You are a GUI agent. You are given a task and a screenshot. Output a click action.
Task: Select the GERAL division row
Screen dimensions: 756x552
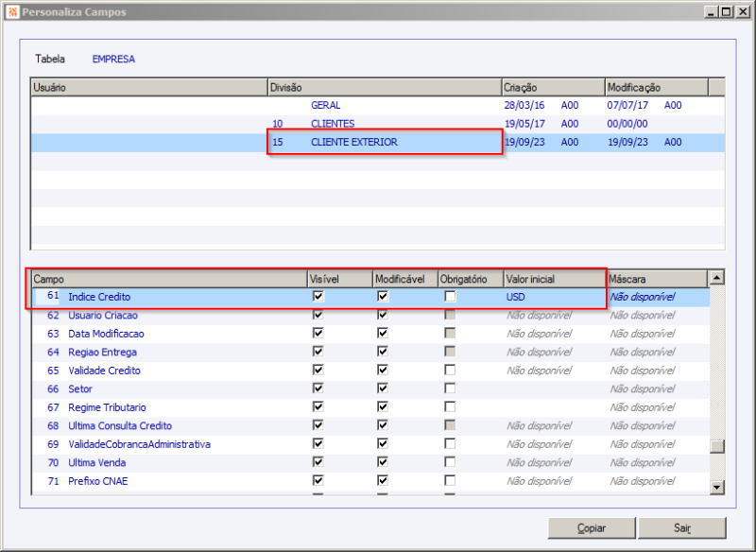click(x=378, y=105)
